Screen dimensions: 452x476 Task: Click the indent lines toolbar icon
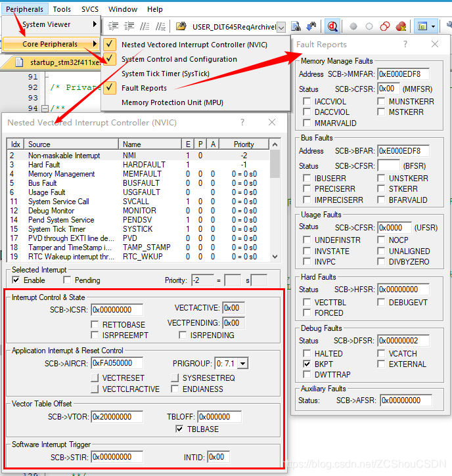tap(113, 26)
